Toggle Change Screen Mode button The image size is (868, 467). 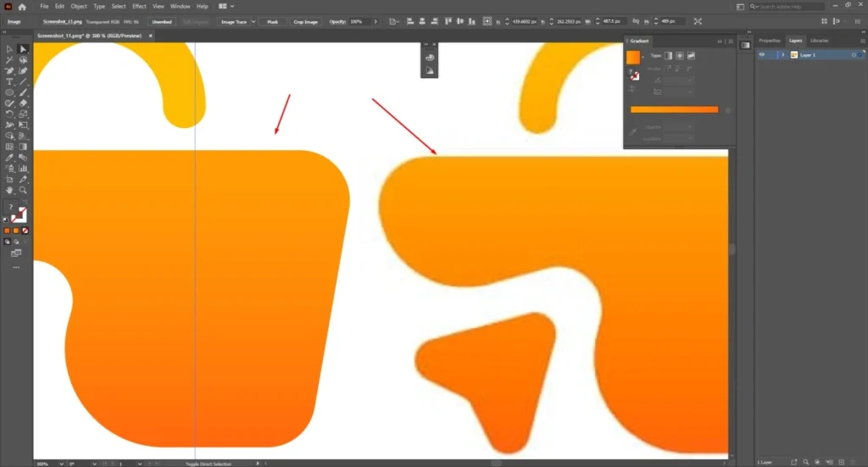click(x=16, y=253)
